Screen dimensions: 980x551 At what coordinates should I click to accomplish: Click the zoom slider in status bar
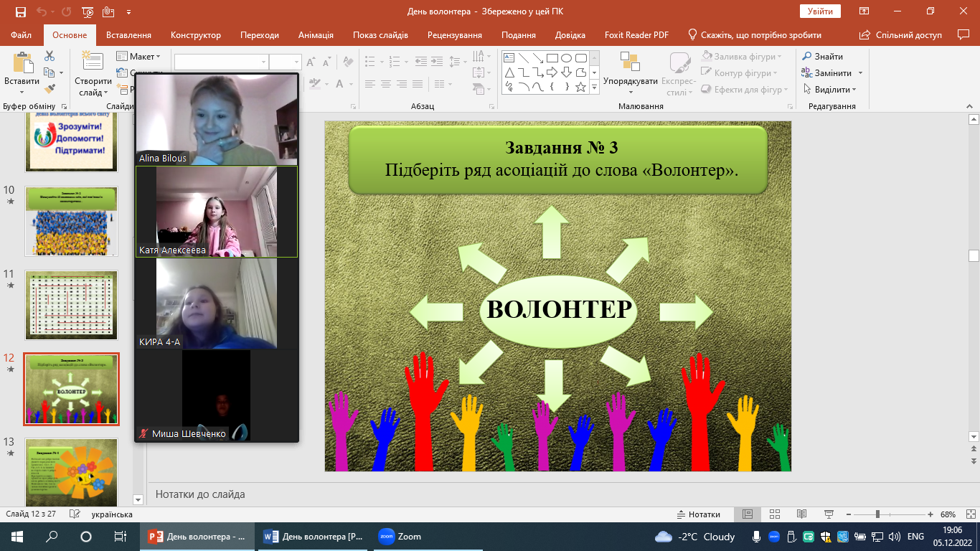coord(877,514)
